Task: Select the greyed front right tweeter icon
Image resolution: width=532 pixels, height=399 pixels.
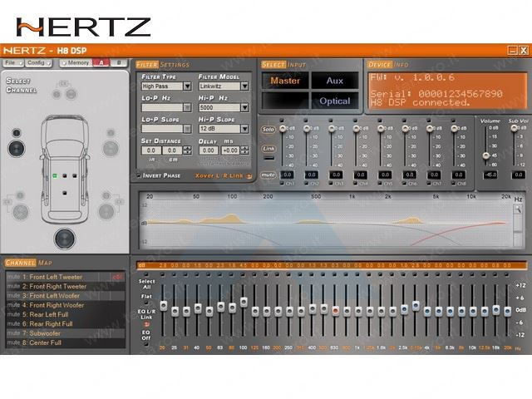Action: [x=111, y=133]
